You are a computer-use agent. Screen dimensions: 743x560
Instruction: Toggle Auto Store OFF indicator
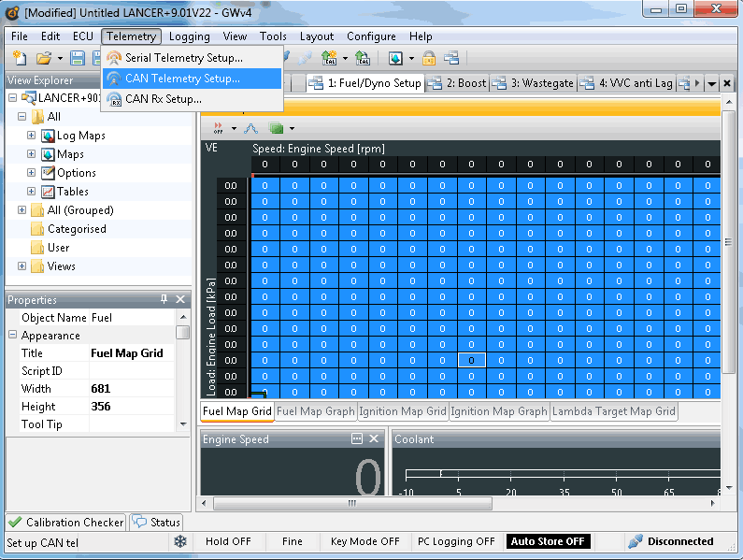[x=547, y=541]
